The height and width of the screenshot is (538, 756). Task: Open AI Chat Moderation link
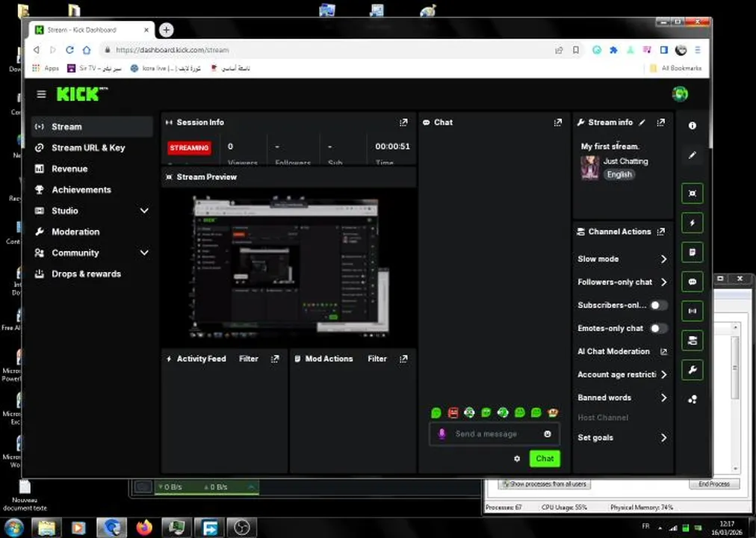622,351
